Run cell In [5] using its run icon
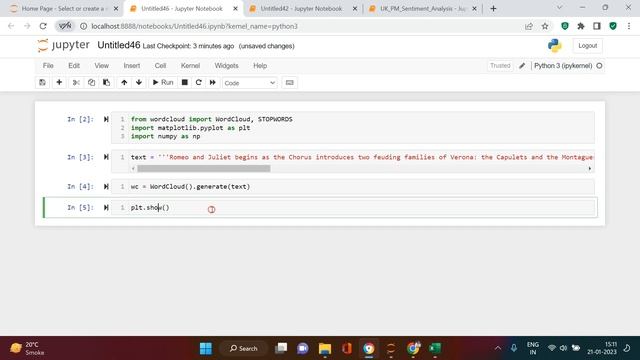This screenshot has height=360, width=640. click(x=106, y=208)
